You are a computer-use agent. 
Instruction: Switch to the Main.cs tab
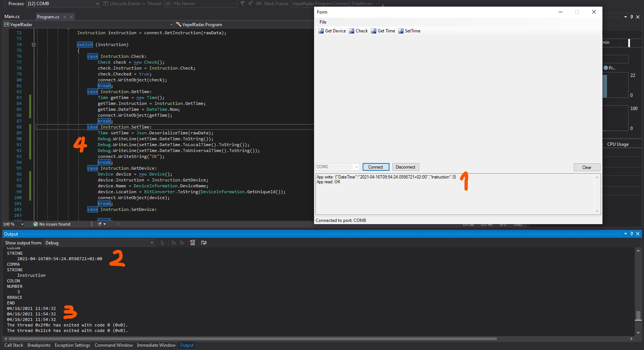[11, 16]
